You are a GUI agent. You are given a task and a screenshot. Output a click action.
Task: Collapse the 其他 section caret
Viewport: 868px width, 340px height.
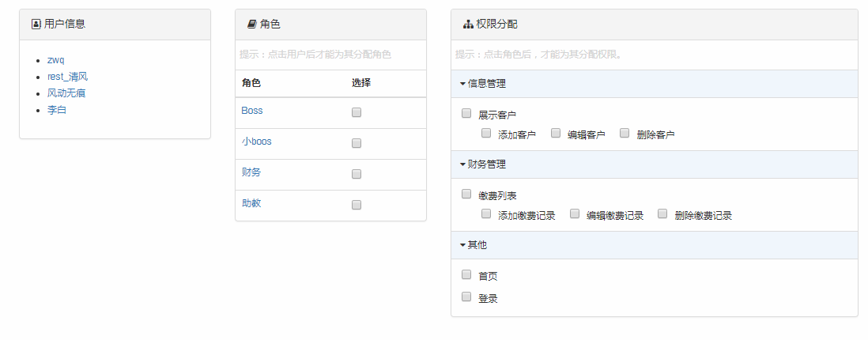click(x=462, y=245)
